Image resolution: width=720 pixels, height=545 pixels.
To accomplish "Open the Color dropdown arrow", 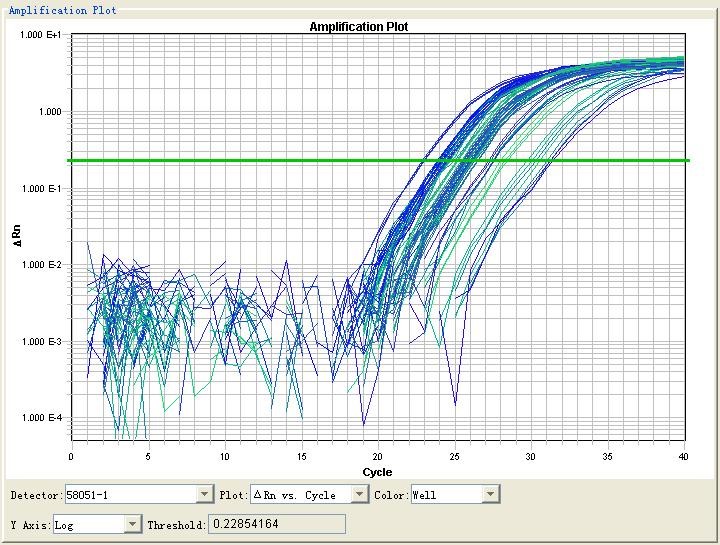I will pyautogui.click(x=490, y=494).
